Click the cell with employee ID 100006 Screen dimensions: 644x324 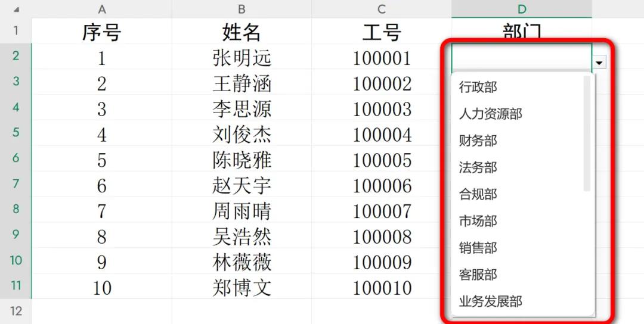pyautogui.click(x=382, y=183)
